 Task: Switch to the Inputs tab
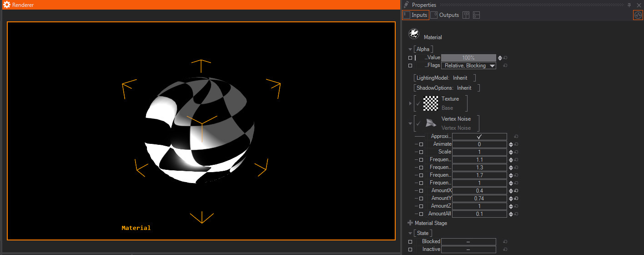tap(415, 15)
